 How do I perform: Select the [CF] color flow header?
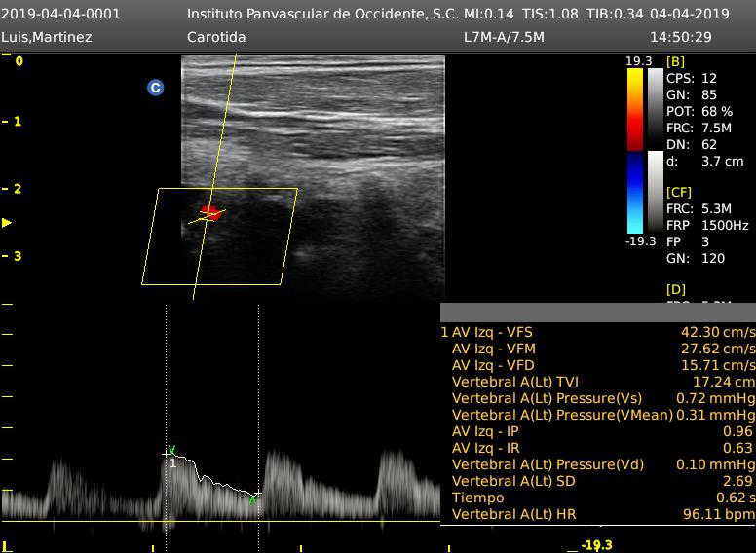pyautogui.click(x=679, y=192)
